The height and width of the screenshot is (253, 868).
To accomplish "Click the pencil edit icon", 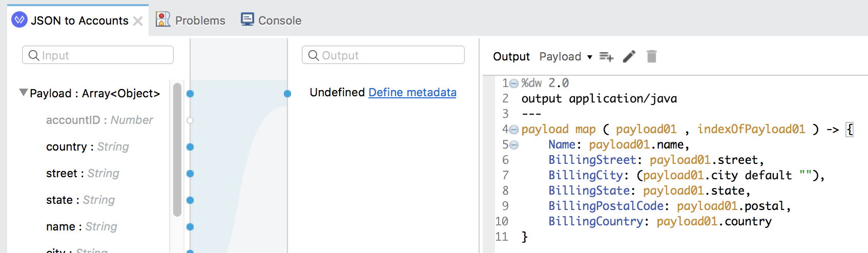I will (x=629, y=56).
